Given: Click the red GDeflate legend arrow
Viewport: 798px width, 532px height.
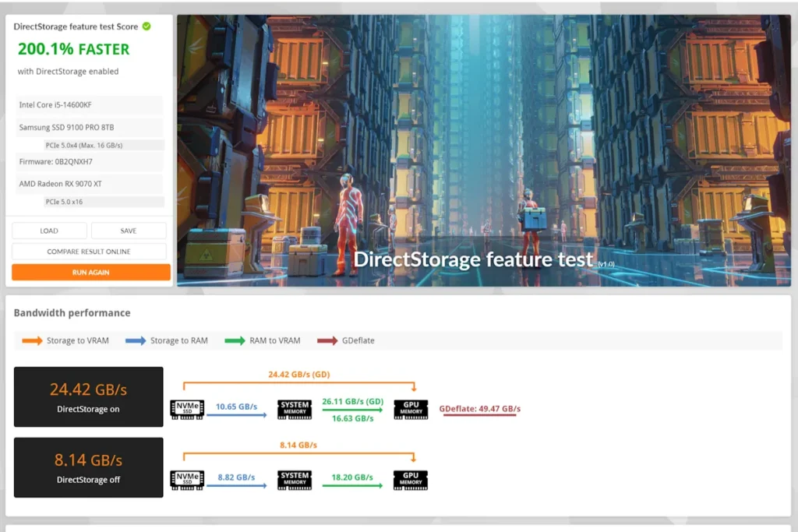Looking at the screenshot, I should [x=327, y=340].
